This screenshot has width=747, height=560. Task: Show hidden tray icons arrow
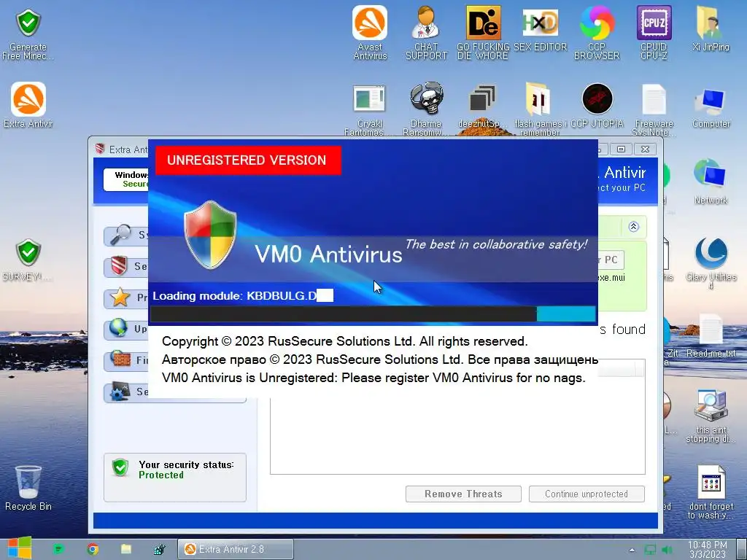[x=632, y=550]
